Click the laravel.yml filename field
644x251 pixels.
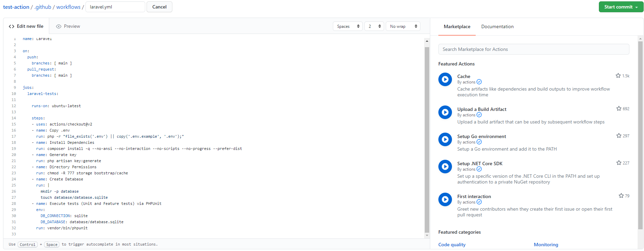[x=115, y=7]
